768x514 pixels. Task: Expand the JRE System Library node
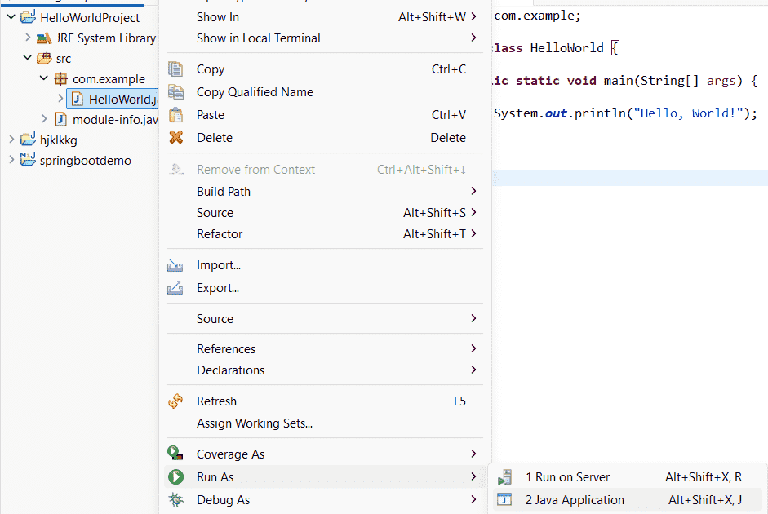tap(28, 37)
